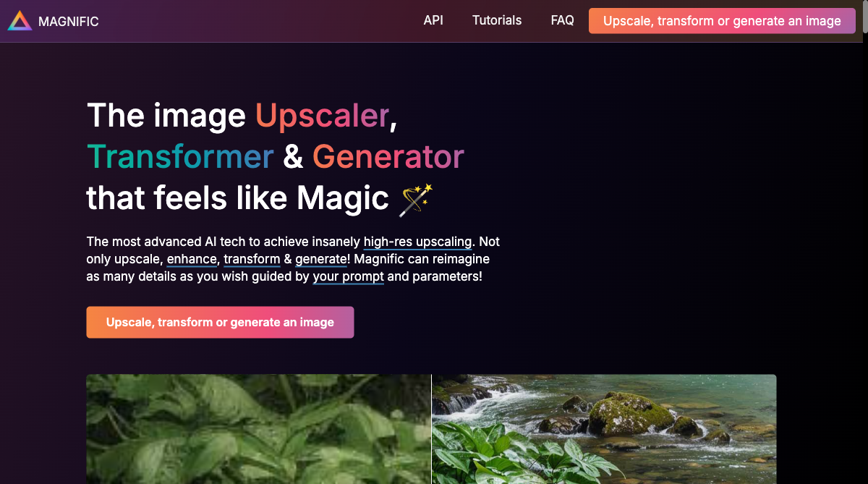Click the hero Upscale, transform or generate button
The image size is (868, 484).
220,322
